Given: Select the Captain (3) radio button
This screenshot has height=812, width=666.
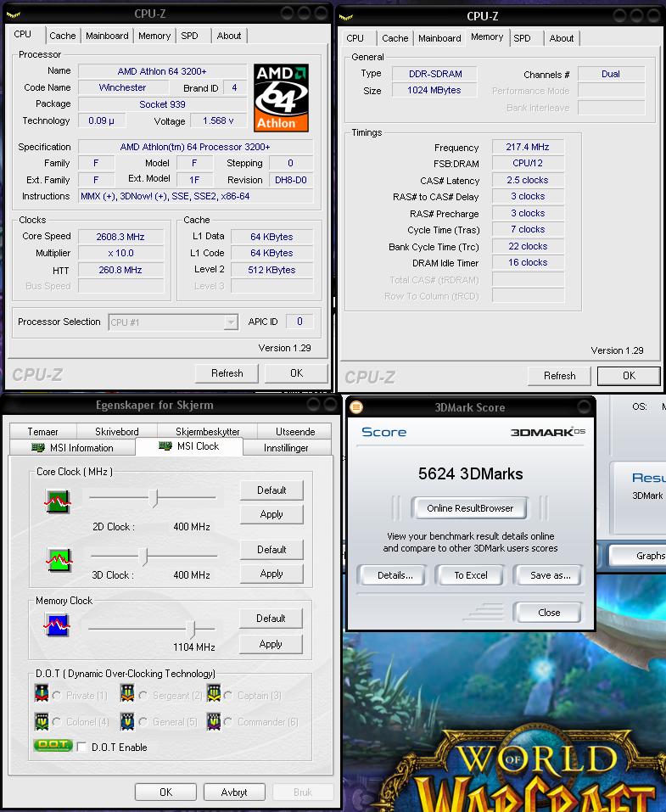Looking at the screenshot, I should click(x=228, y=695).
